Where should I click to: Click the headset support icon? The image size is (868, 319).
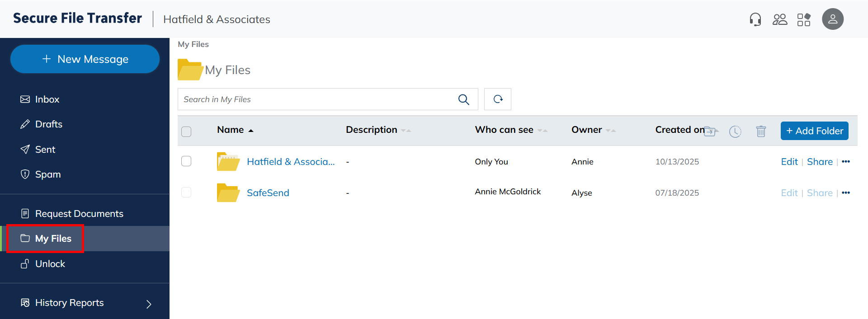tap(755, 19)
